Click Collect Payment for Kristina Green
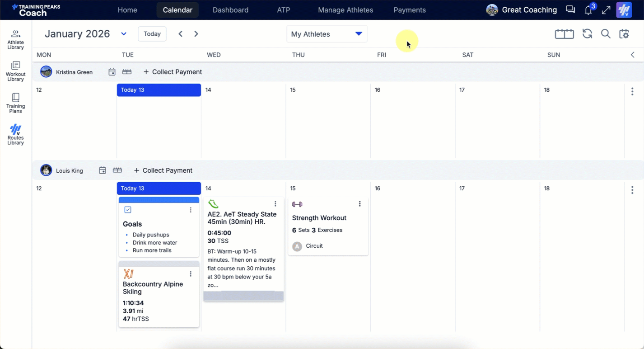The width and height of the screenshot is (644, 349). [x=173, y=72]
